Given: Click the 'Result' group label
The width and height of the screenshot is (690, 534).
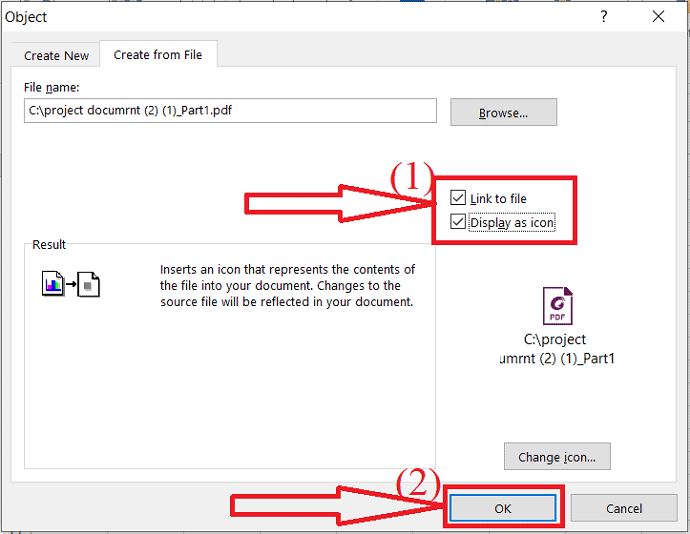Looking at the screenshot, I should point(49,244).
